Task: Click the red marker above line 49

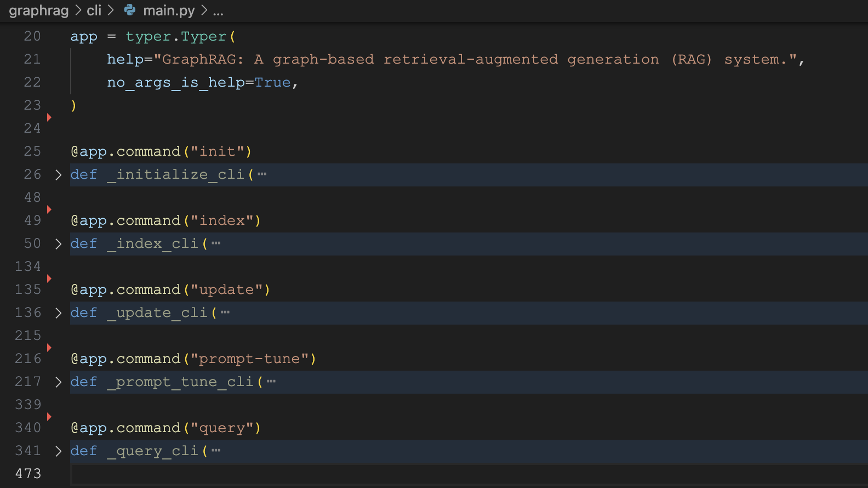Action: point(49,209)
